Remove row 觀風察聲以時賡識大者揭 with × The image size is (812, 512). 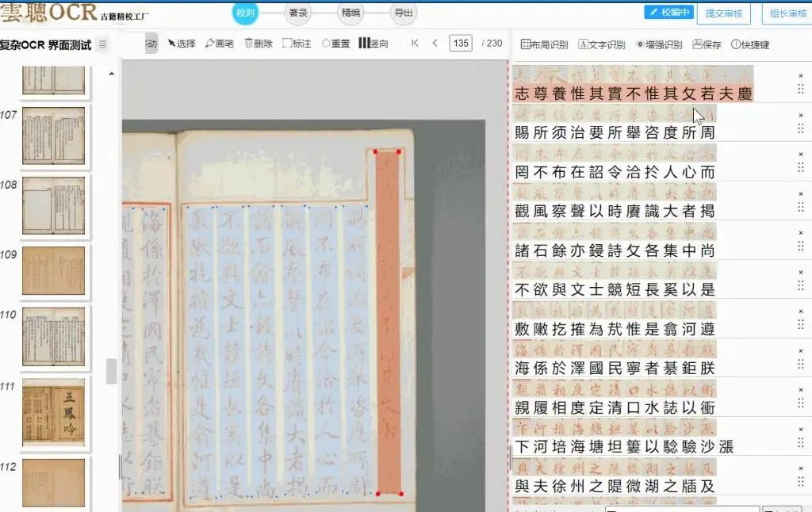pos(801,194)
